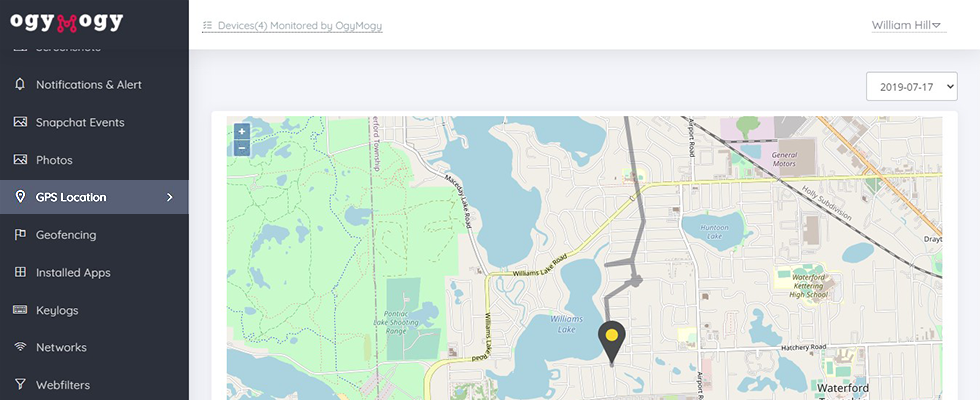Click the Networks wifi icon
Image resolution: width=980 pixels, height=400 pixels.
[x=20, y=347]
